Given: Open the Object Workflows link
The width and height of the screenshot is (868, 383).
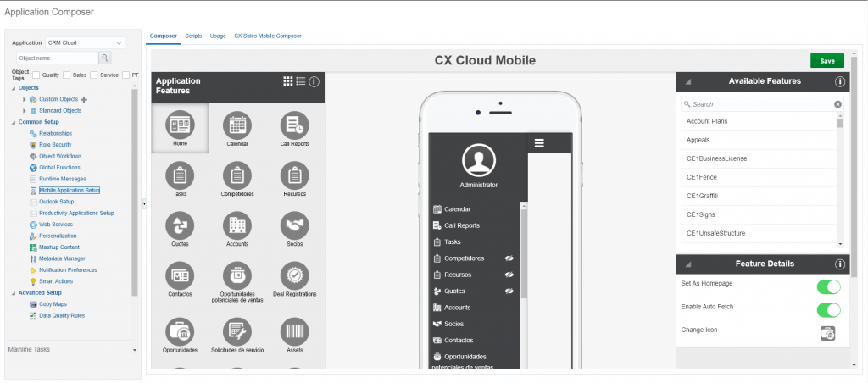Looking at the screenshot, I should pos(60,156).
